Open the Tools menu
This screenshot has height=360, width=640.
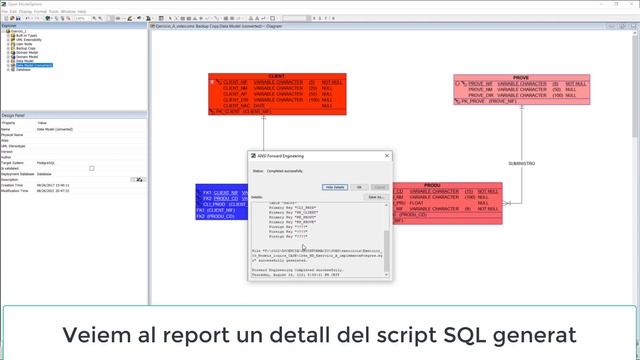[53, 11]
